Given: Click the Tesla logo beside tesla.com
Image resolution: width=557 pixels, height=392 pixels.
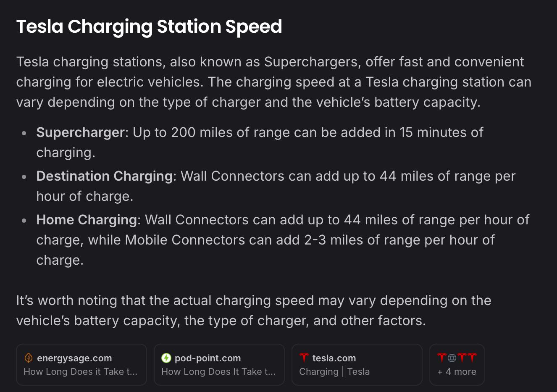Looking at the screenshot, I should pos(304,358).
